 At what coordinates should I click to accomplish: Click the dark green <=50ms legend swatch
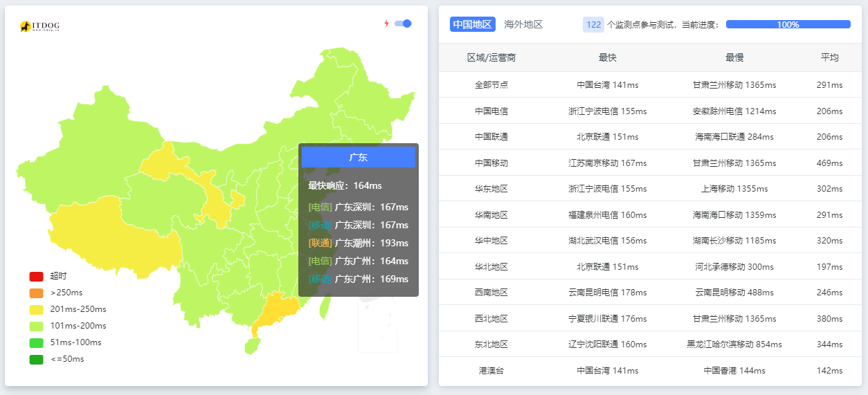(37, 359)
